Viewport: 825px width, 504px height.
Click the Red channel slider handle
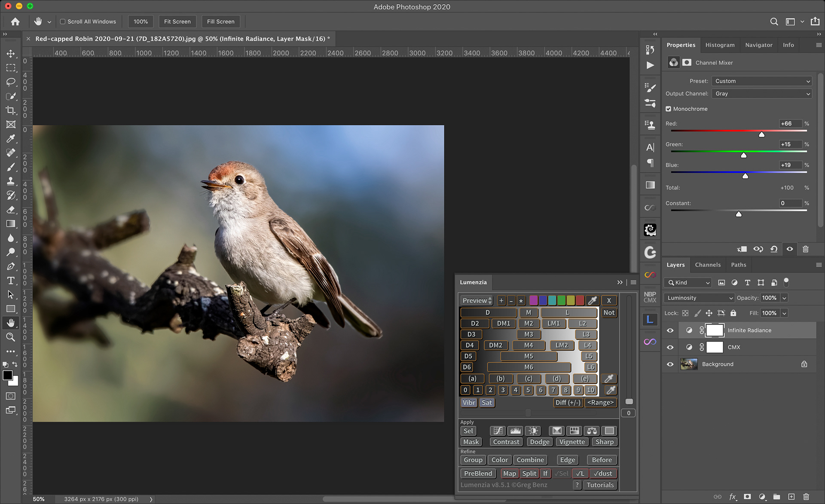coord(761,134)
